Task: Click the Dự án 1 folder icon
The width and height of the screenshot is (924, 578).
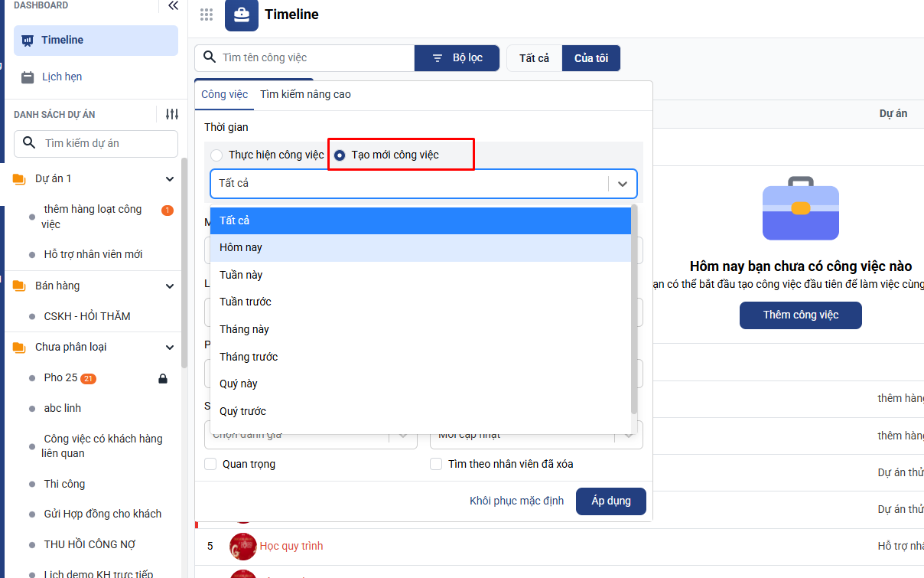Action: pos(19,179)
